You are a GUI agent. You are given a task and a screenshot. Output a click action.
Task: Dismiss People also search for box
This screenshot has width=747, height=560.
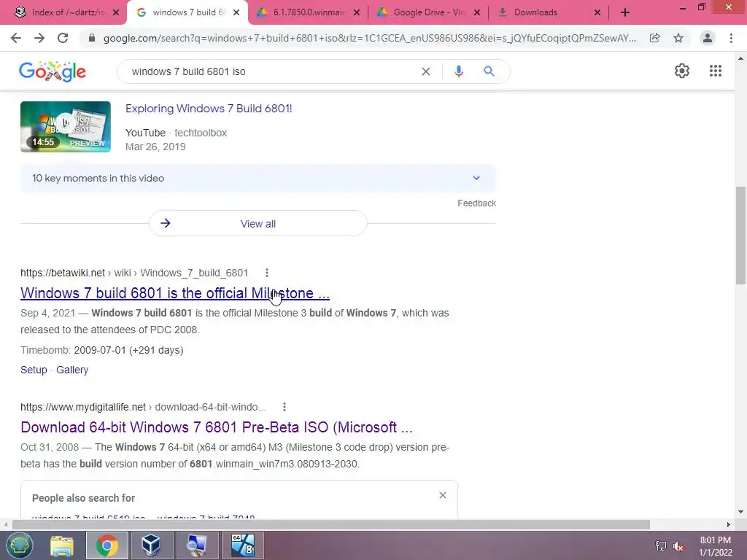pyautogui.click(x=443, y=495)
